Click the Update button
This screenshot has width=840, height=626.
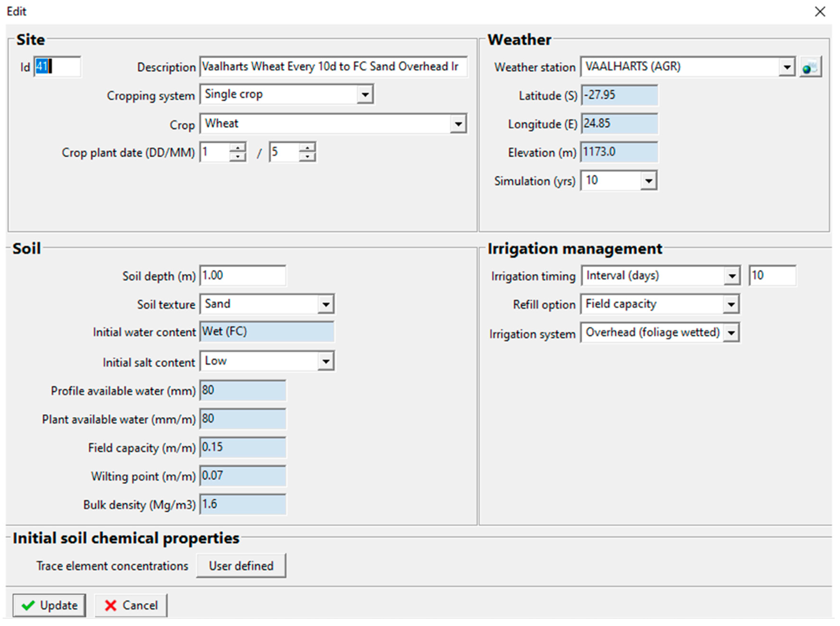pos(49,605)
